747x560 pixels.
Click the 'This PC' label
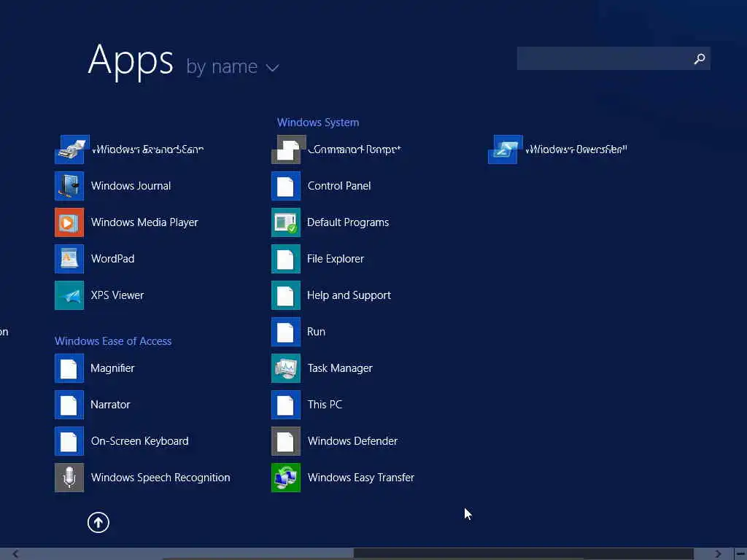point(325,405)
